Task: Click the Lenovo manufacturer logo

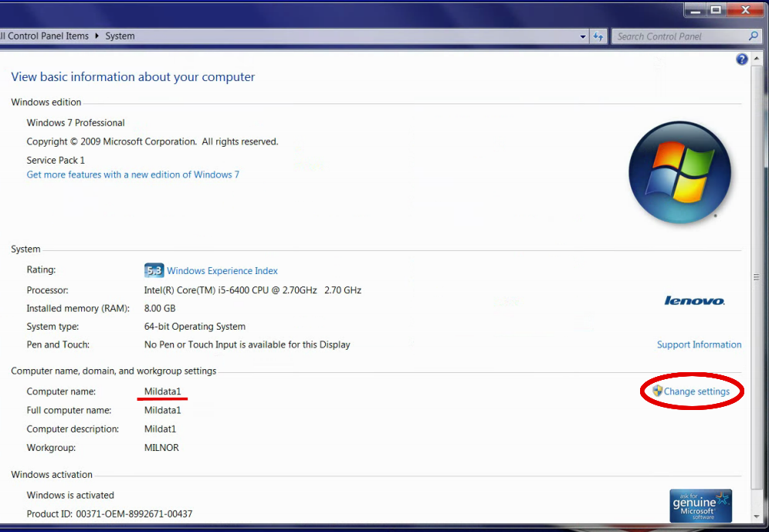Action: point(694,300)
